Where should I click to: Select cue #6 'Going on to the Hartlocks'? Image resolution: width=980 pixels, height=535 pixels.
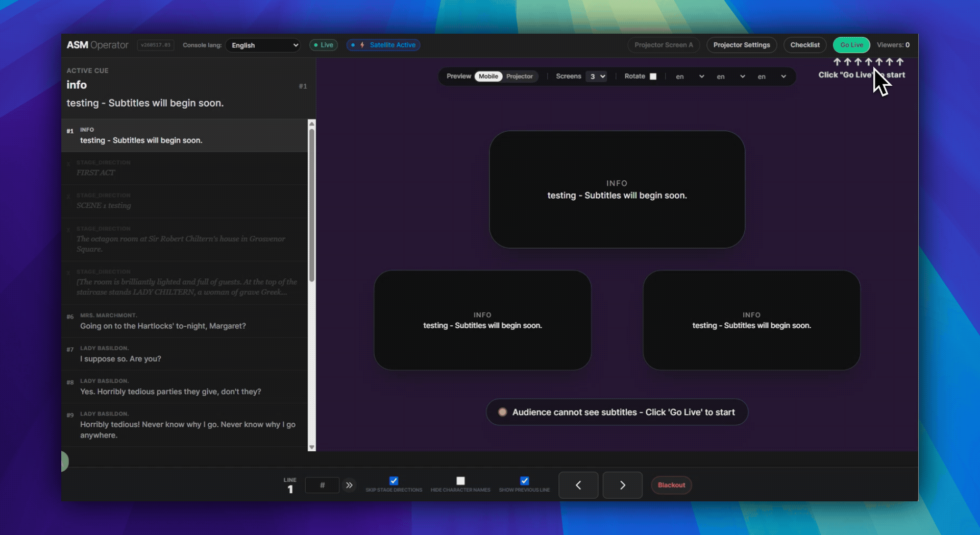184,321
